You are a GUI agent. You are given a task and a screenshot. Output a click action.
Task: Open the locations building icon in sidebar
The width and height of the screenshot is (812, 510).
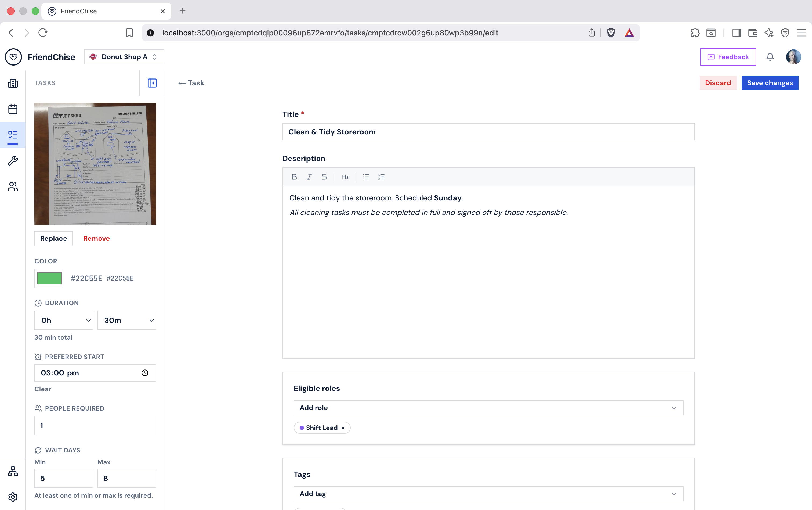pos(13,83)
